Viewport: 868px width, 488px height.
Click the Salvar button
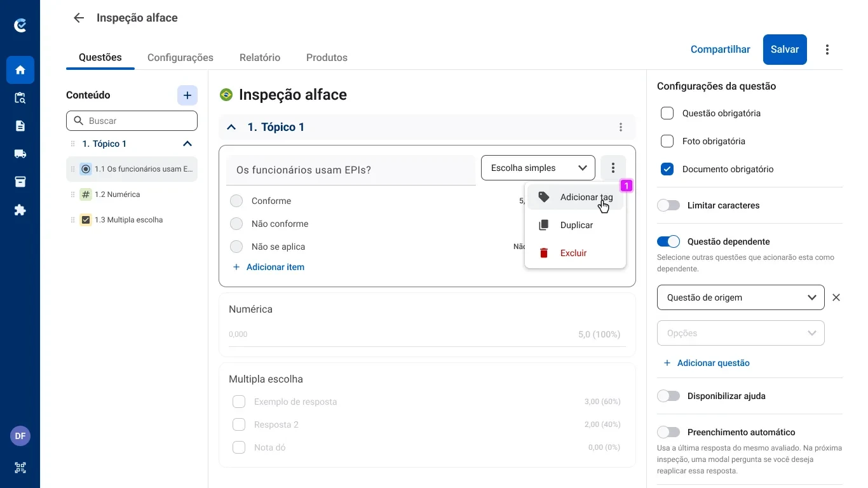pyautogui.click(x=784, y=49)
